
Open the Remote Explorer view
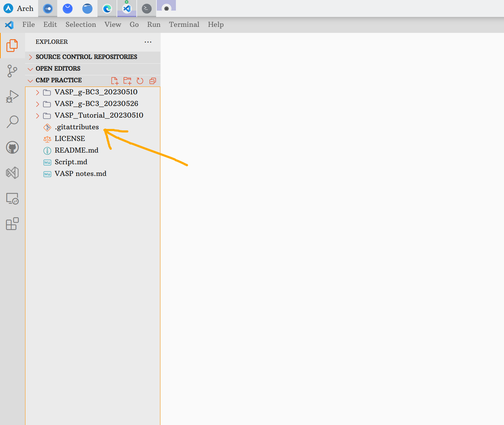[12, 199]
